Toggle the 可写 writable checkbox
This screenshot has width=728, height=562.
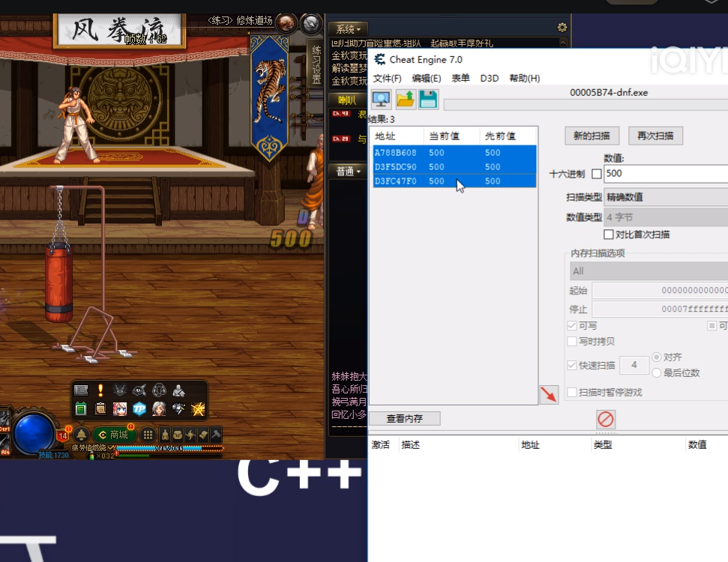(572, 325)
